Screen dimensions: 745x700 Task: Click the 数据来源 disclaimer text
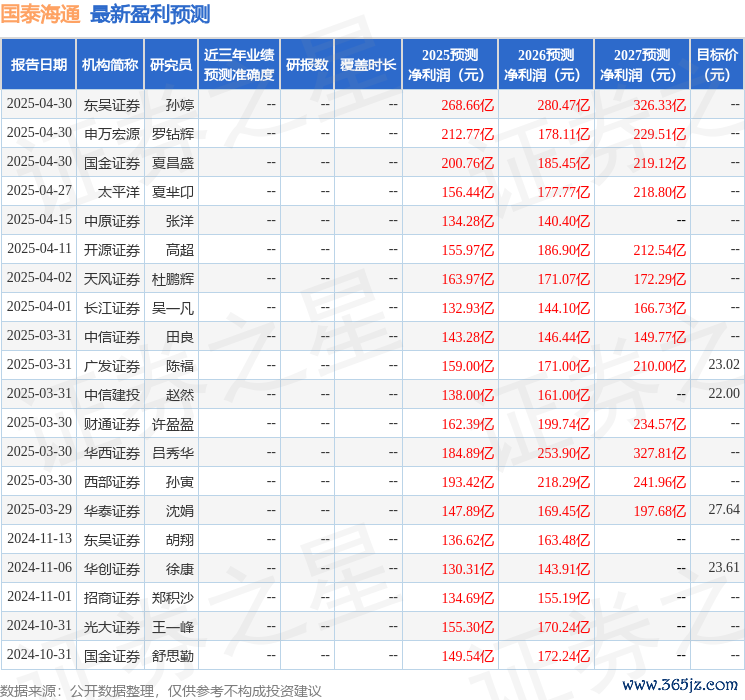coord(161,691)
